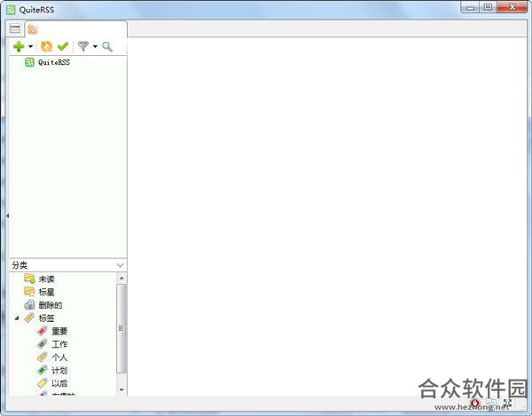
Task: Select the green 计划 label
Action: (52, 370)
